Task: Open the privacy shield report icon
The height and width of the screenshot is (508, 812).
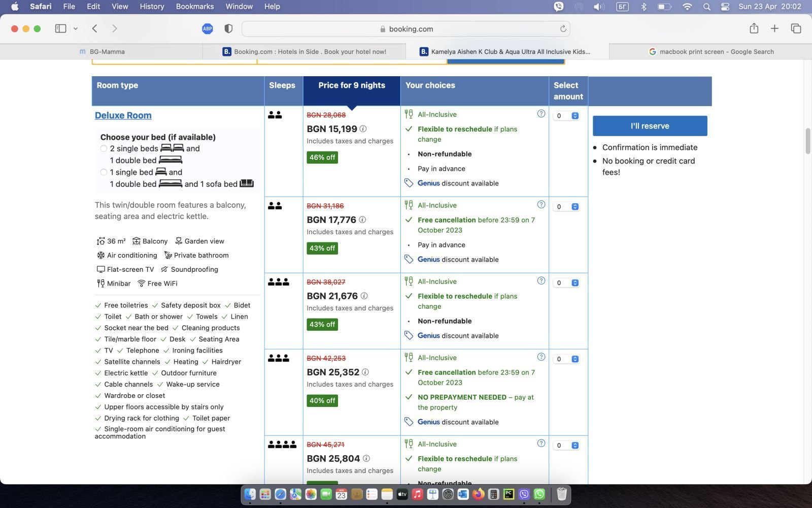Action: point(228,29)
